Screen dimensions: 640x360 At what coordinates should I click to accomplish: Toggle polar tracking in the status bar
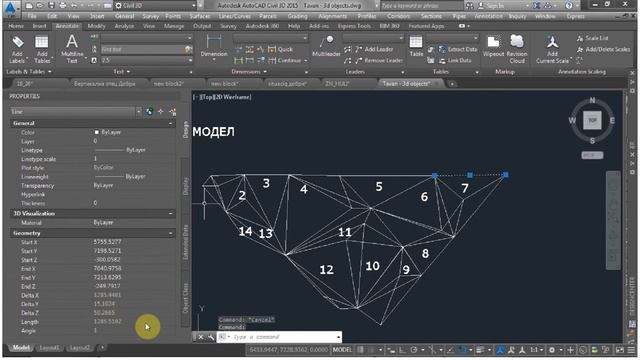(413, 350)
